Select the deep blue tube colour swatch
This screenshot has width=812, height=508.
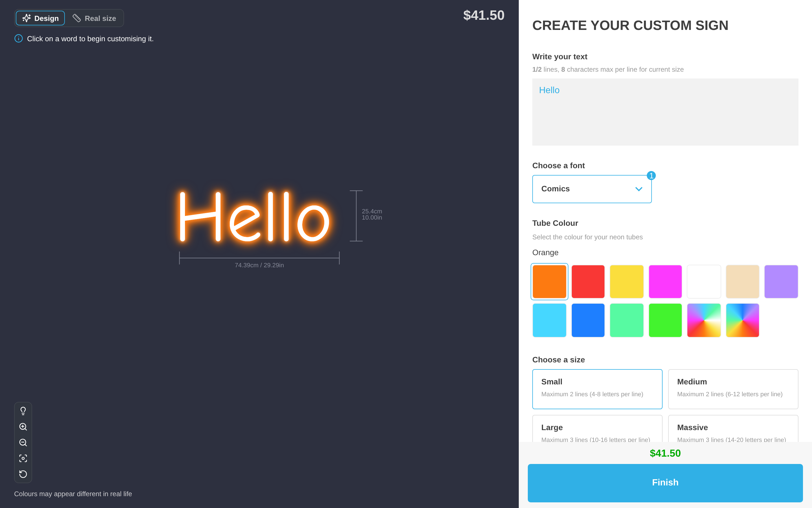click(588, 320)
